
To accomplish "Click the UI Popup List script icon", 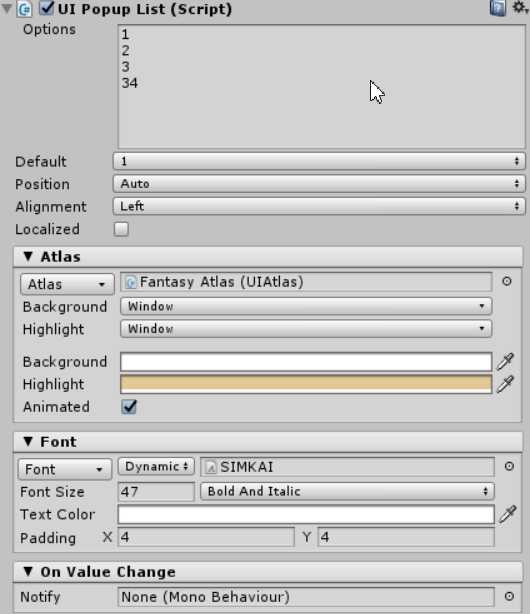I will (24, 9).
